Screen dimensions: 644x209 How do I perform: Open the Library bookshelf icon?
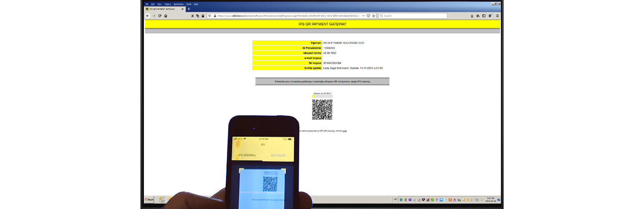(x=478, y=16)
